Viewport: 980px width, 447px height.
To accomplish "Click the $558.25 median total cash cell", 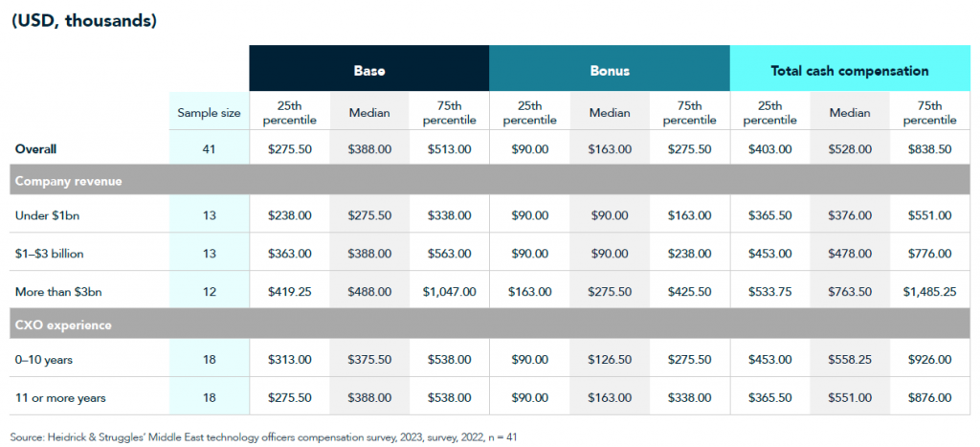I will [x=850, y=360].
